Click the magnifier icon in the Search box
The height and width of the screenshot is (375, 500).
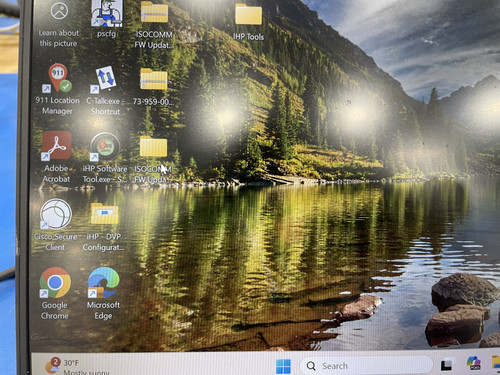[311, 366]
